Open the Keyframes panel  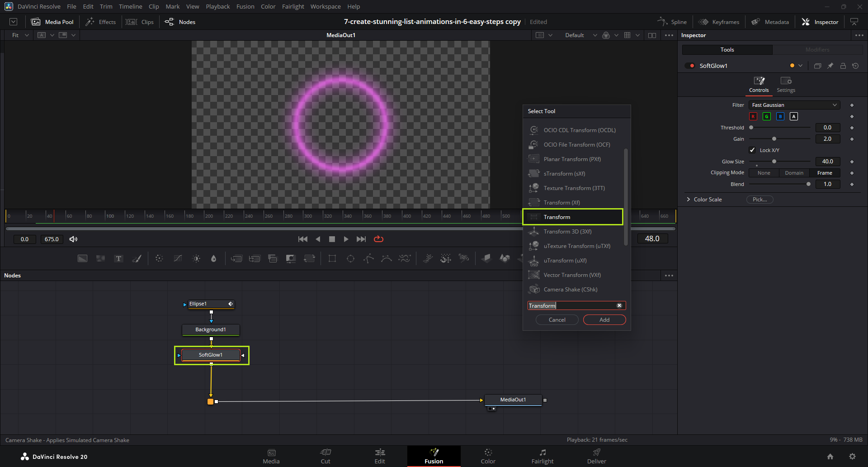pyautogui.click(x=719, y=22)
